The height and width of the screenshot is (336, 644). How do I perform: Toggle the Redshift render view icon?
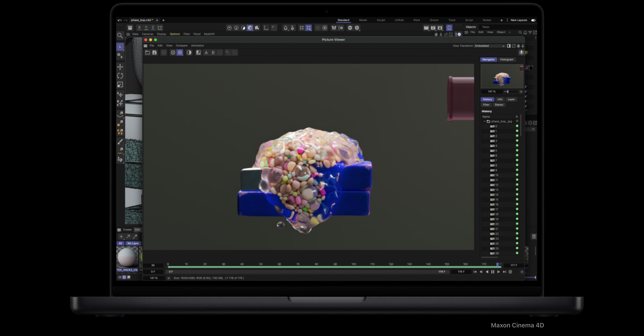[x=449, y=28]
